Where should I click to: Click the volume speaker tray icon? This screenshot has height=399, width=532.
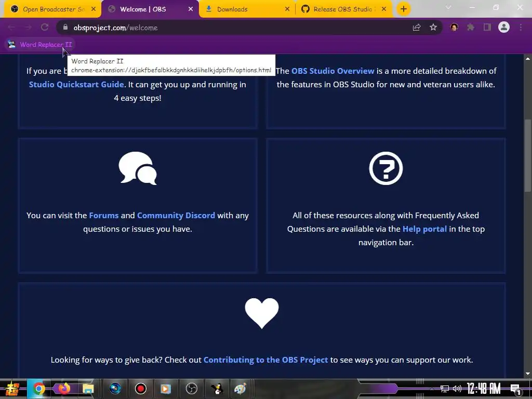(x=457, y=389)
